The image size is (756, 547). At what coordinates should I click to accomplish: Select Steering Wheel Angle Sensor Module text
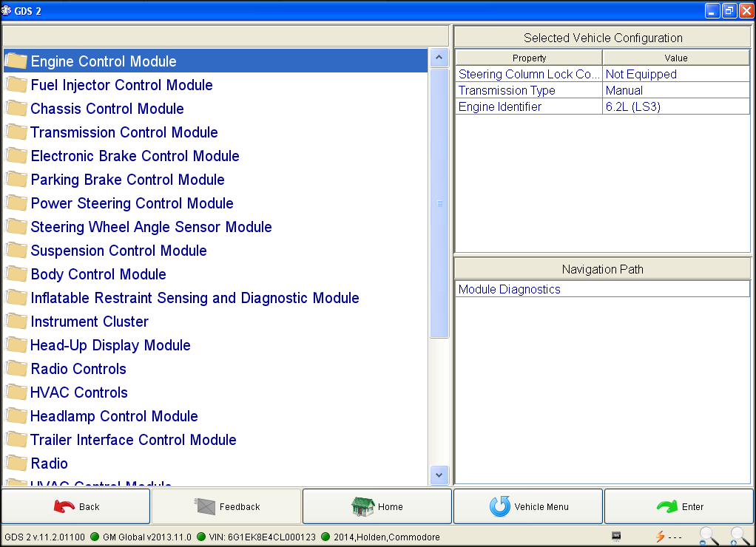(152, 226)
